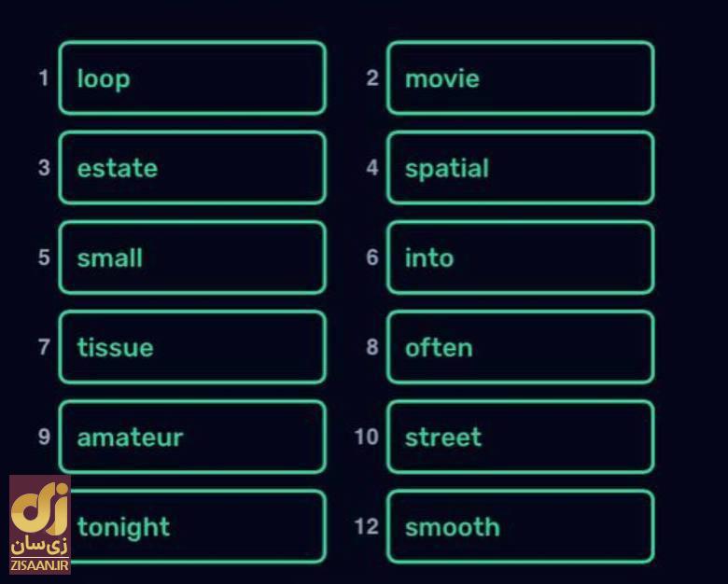Select the box with word "often"

pyautogui.click(x=520, y=347)
